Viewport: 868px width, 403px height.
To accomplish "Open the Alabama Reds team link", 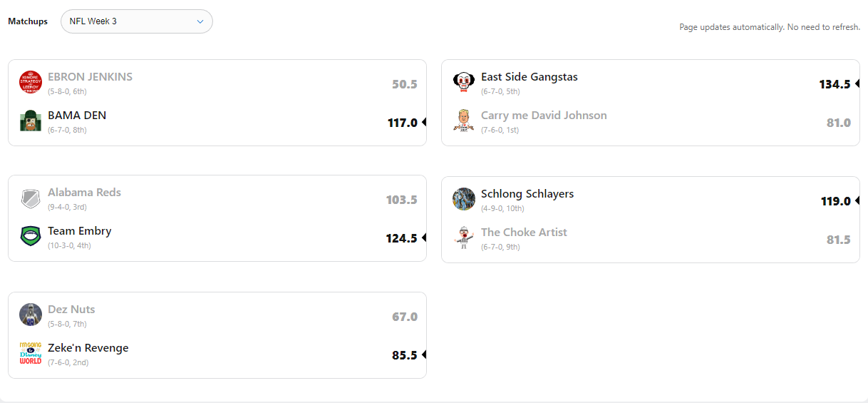I will coord(84,193).
